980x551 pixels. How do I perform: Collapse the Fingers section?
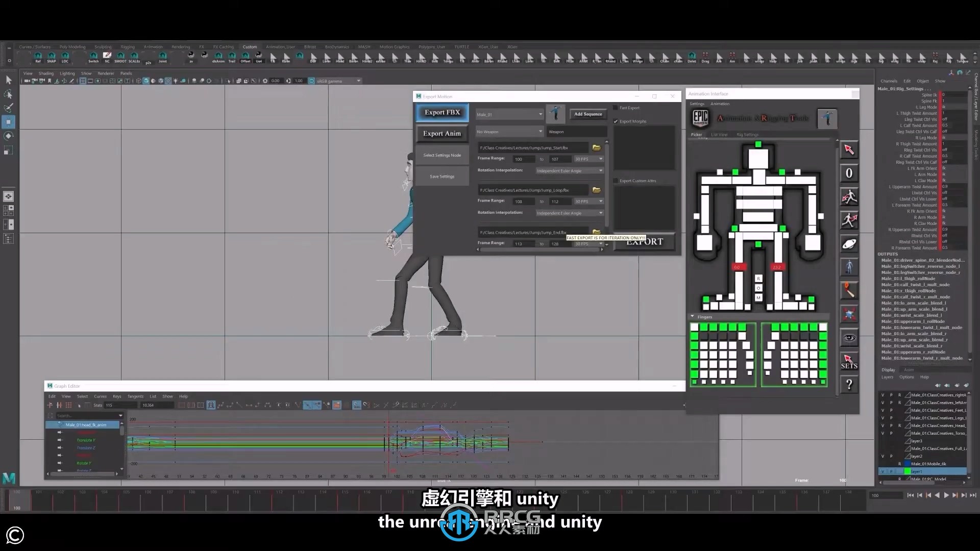tap(693, 317)
